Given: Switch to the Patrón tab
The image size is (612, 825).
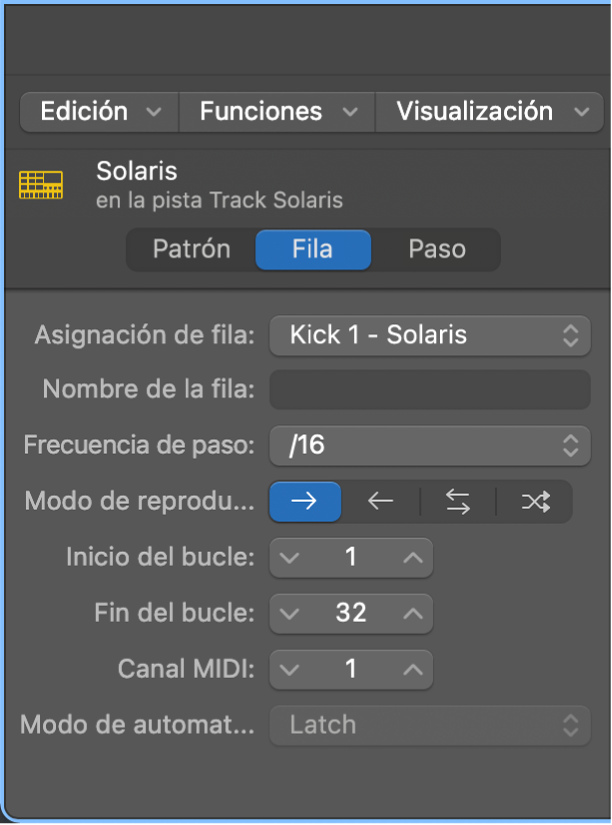Looking at the screenshot, I should [x=191, y=250].
